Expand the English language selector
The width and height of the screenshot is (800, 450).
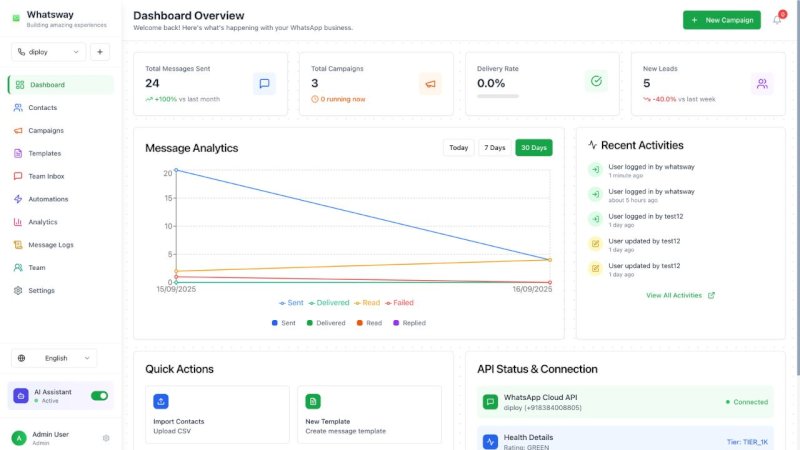click(x=55, y=358)
